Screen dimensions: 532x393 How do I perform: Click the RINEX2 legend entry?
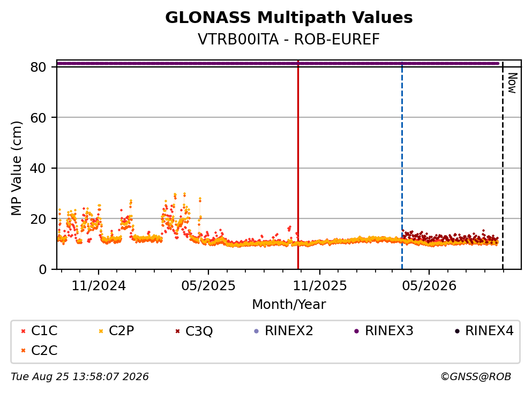[x=283, y=330]
